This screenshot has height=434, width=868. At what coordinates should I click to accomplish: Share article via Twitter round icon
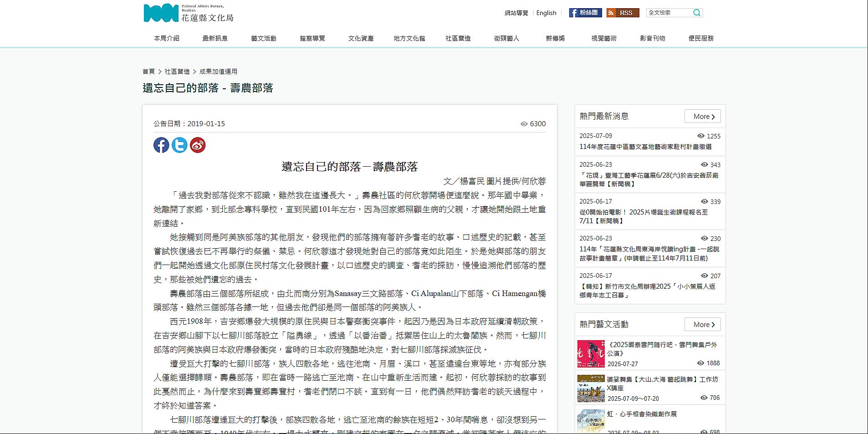[x=179, y=145]
